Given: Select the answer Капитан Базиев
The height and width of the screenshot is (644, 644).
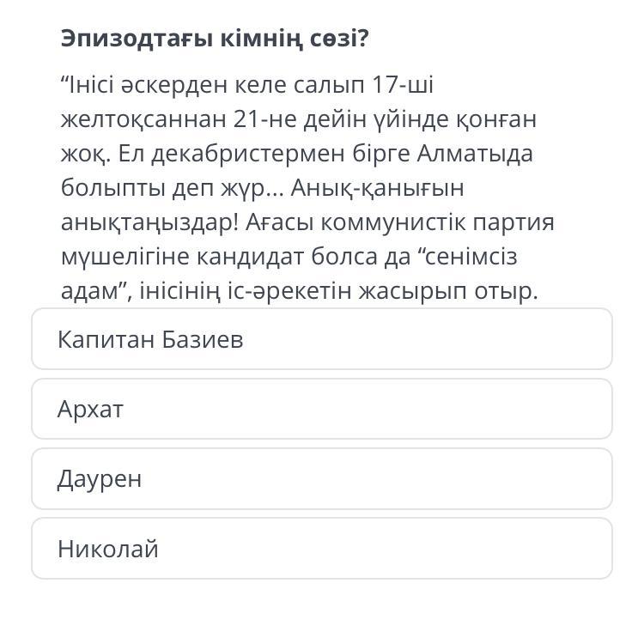Looking at the screenshot, I should pos(322,339).
